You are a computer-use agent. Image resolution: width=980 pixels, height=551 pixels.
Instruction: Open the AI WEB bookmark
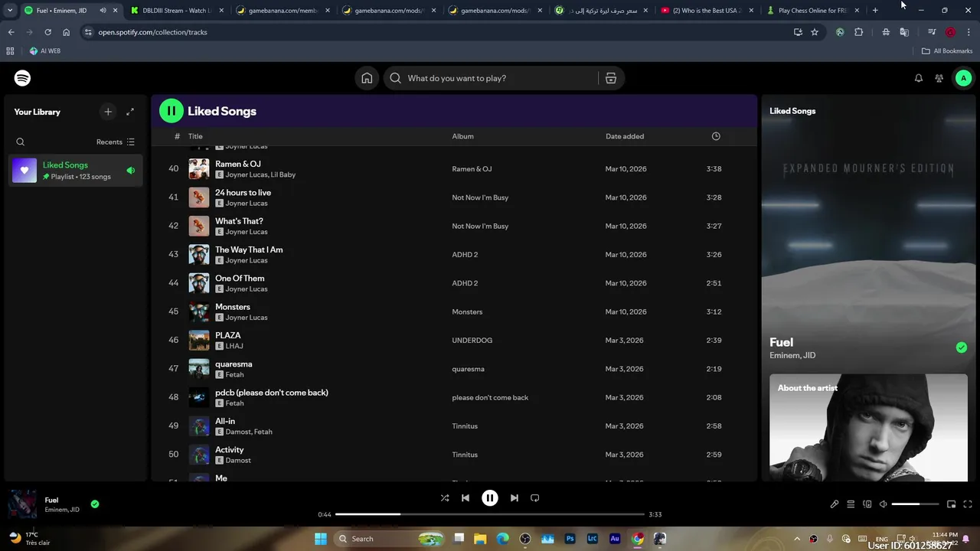point(44,51)
